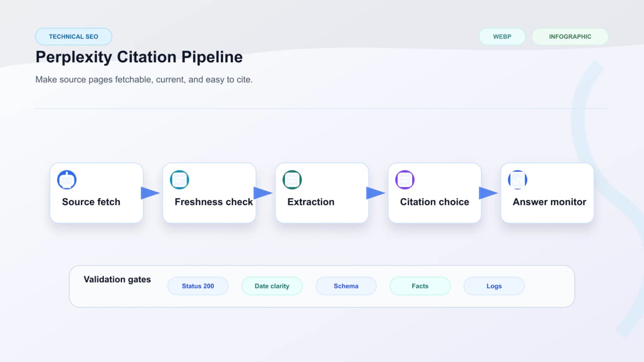Click the arrow after Extraction
The width and height of the screenshot is (644, 362).
click(376, 193)
